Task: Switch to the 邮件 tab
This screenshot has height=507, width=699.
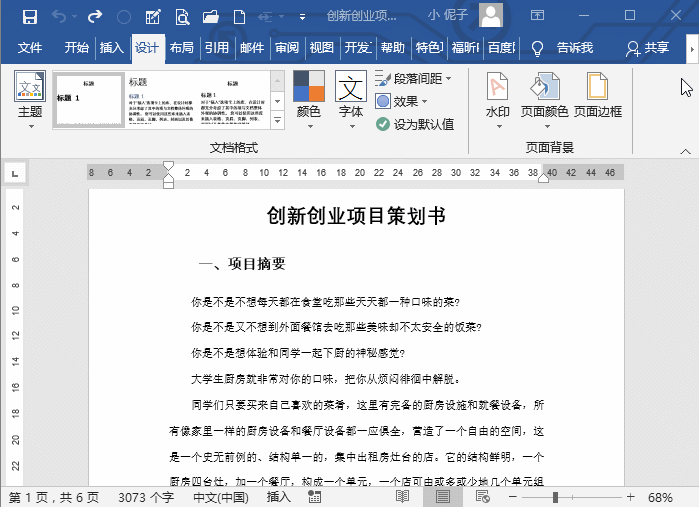Action: tap(252, 47)
